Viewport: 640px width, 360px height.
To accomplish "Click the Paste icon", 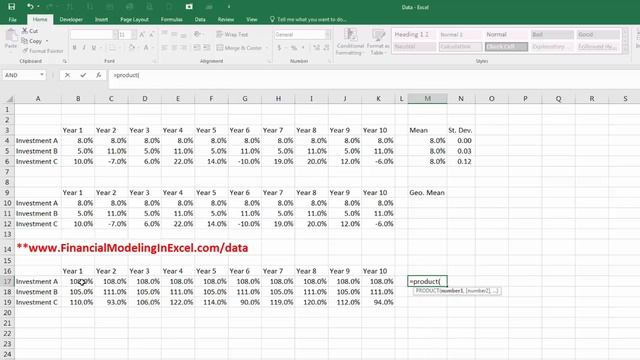I will click(x=11, y=36).
